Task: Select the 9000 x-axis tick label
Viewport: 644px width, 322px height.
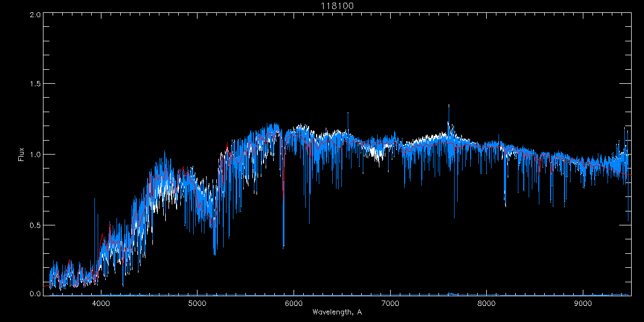Action: click(x=583, y=304)
